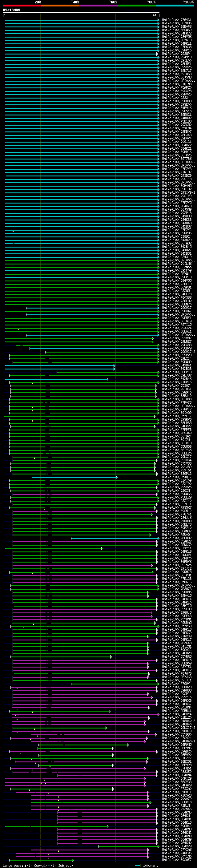
Task: Select the UniRef100_Q8S340 entry
Action: (x=176, y=433)
